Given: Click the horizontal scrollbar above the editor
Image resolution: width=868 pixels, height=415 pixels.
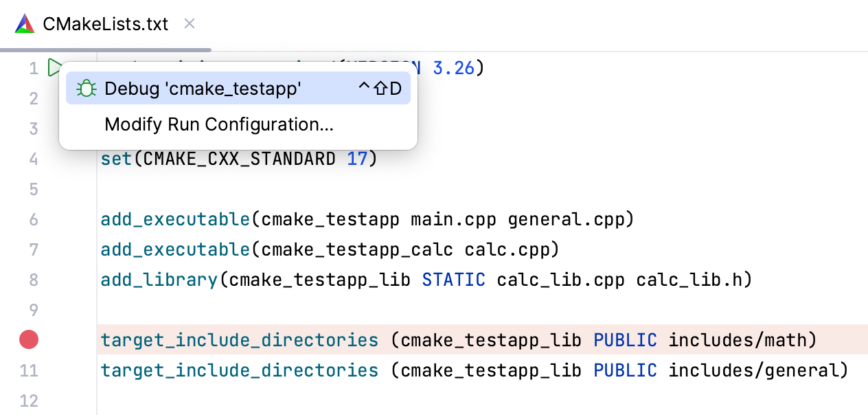Looking at the screenshot, I should (106, 49).
